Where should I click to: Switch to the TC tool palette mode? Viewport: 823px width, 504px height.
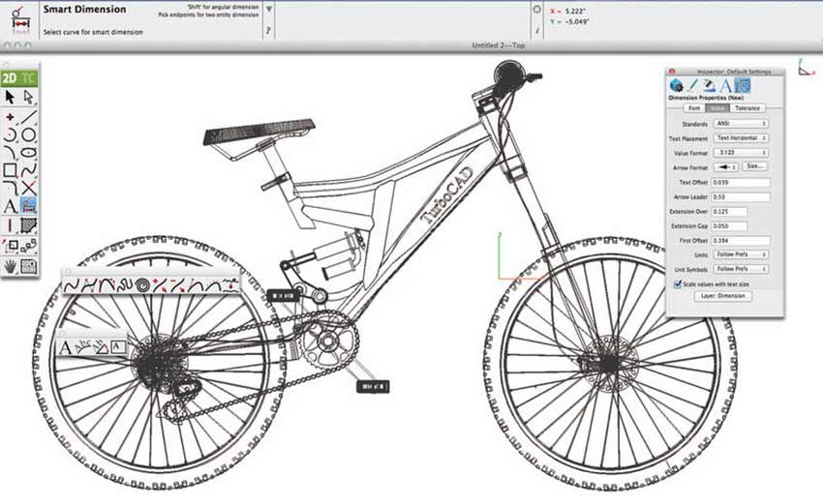pyautogui.click(x=29, y=77)
